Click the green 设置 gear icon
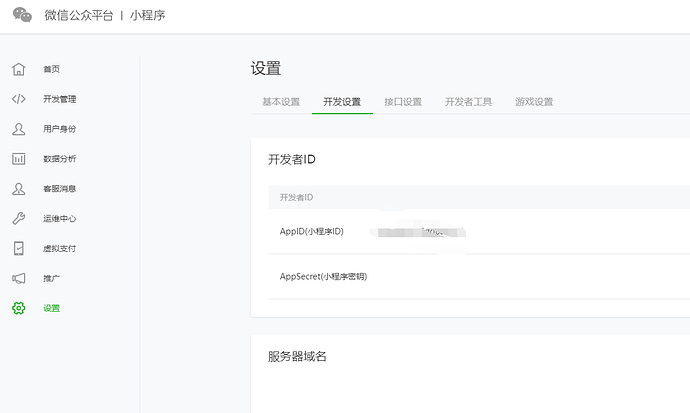690x413 pixels. tap(18, 308)
